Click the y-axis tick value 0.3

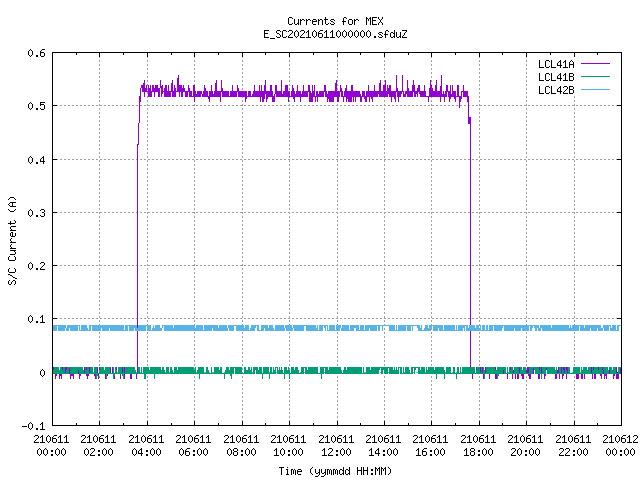click(36, 213)
